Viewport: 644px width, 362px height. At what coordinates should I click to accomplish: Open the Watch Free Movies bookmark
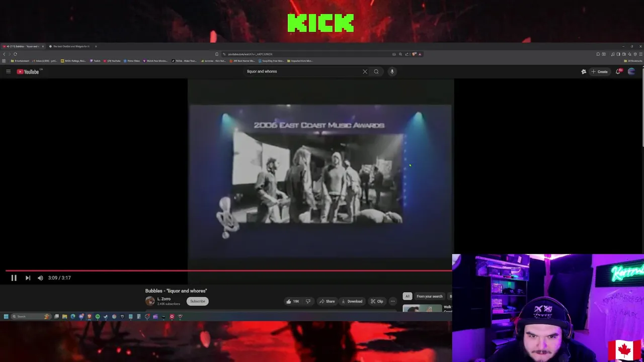pos(155,61)
